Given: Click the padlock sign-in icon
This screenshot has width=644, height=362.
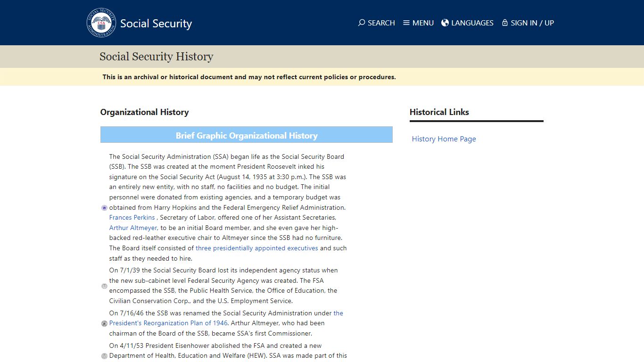Looking at the screenshot, I should click(x=505, y=23).
